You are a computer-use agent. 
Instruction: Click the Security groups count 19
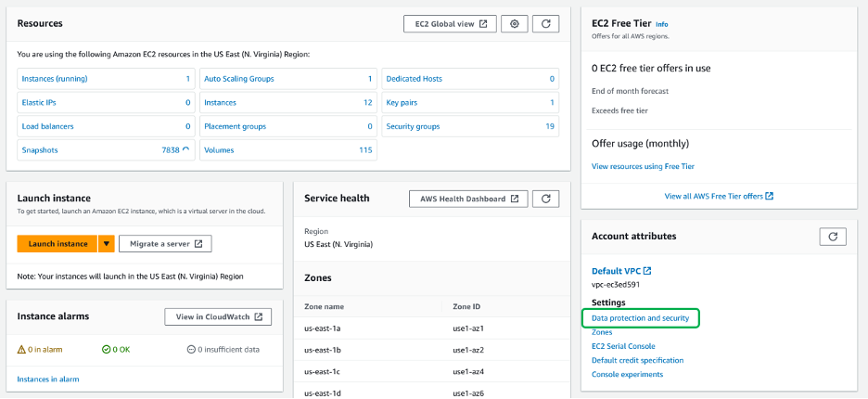(x=550, y=126)
